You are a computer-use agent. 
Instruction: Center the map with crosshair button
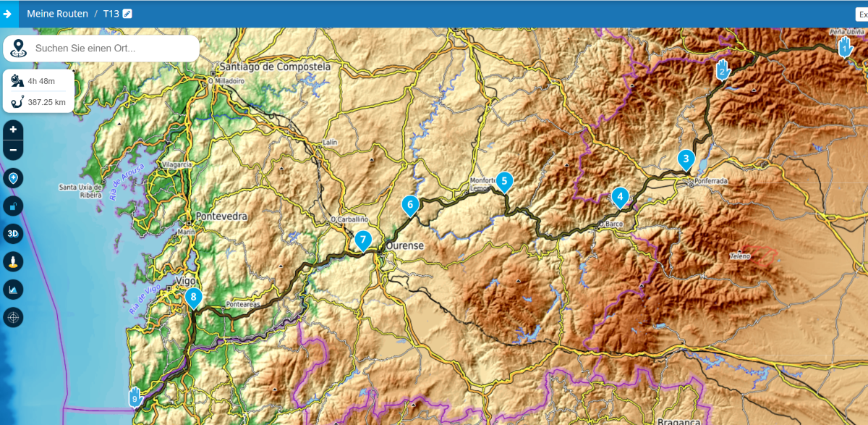[13, 317]
